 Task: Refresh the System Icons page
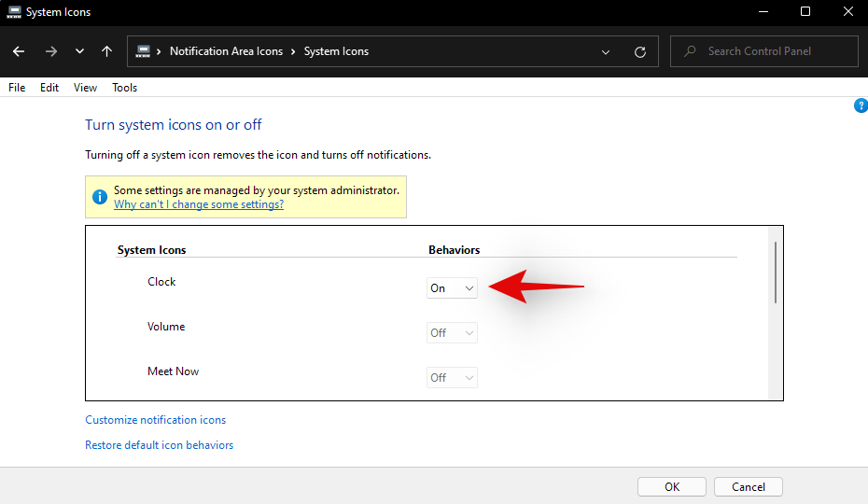click(x=639, y=51)
